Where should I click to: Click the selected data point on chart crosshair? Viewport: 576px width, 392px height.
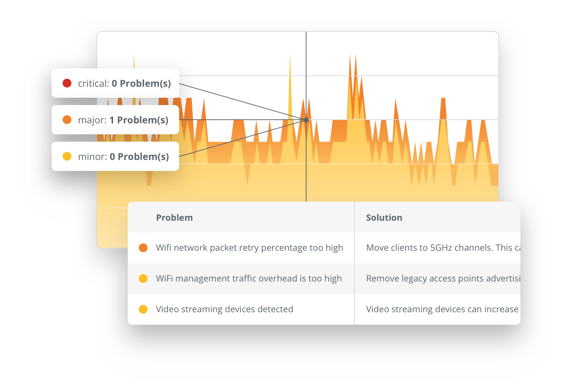(306, 120)
